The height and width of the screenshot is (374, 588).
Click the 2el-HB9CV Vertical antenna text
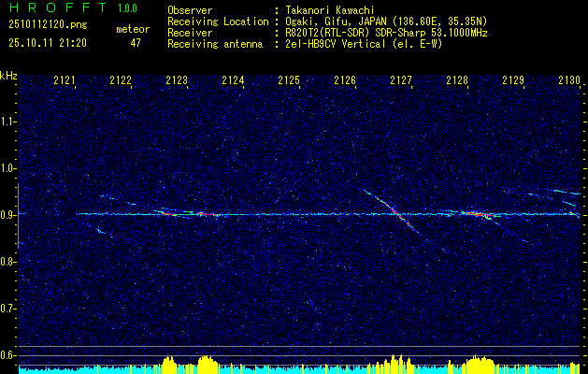click(365, 44)
